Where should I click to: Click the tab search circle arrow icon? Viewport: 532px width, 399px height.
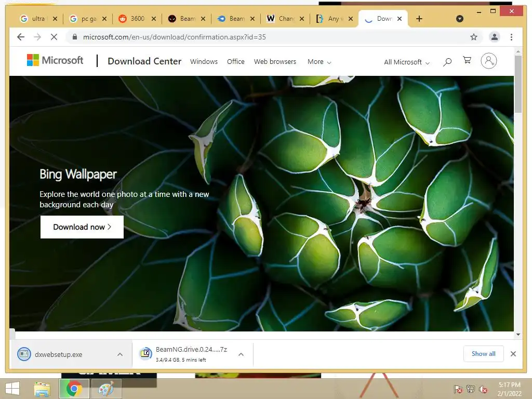point(460,19)
